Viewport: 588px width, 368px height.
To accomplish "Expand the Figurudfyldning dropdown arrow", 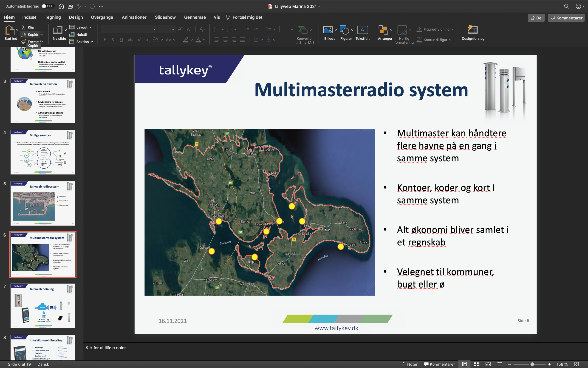I will point(452,29).
